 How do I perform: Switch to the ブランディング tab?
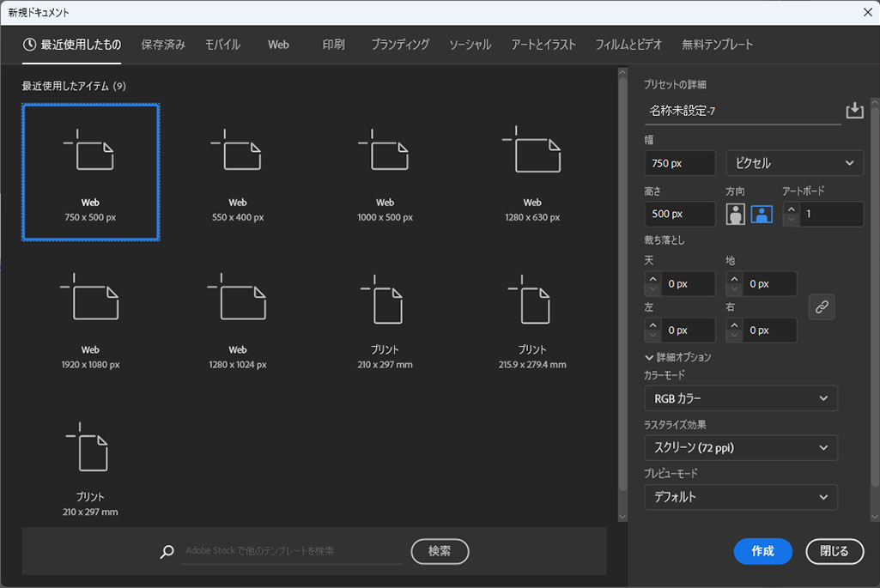(400, 45)
